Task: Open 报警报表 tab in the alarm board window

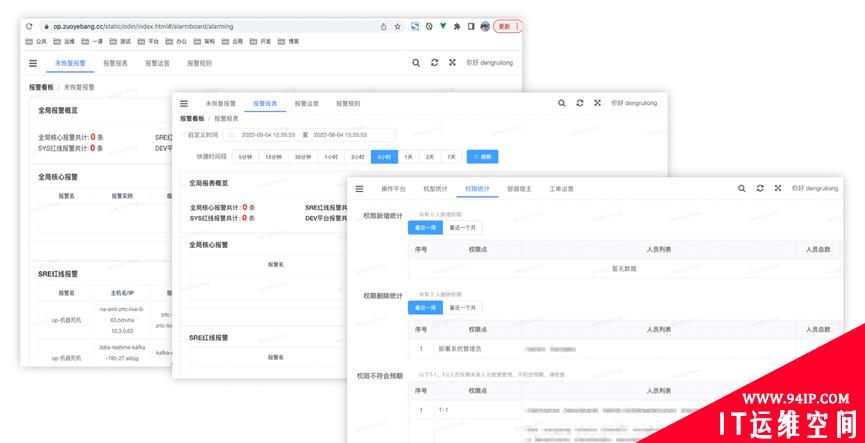Action: pyautogui.click(x=115, y=63)
